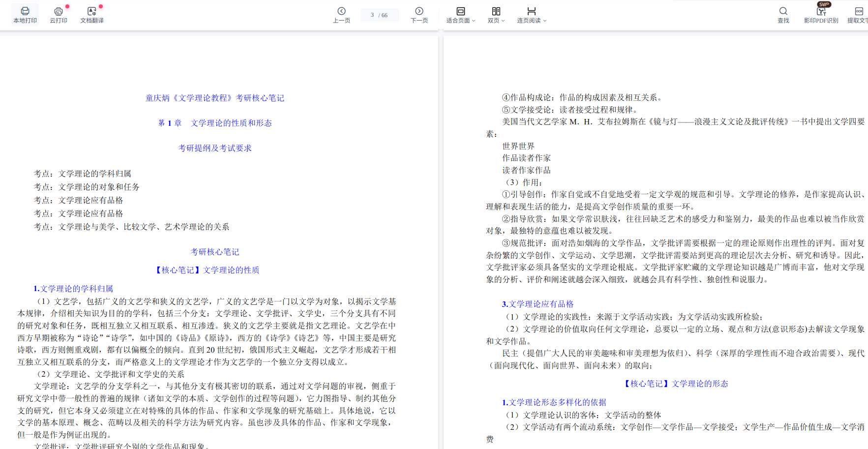Click the document title 童庆炳《文学理论教程》考研核心笔记

pyautogui.click(x=215, y=98)
